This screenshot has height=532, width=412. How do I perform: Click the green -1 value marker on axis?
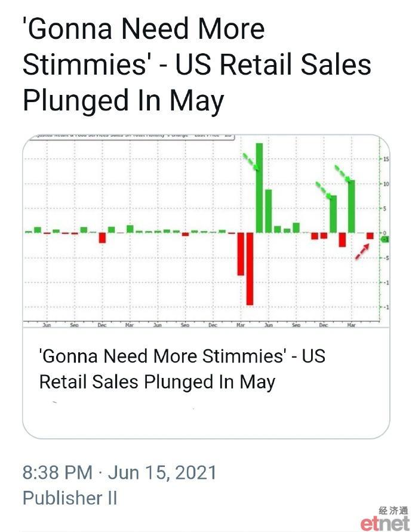(385, 239)
